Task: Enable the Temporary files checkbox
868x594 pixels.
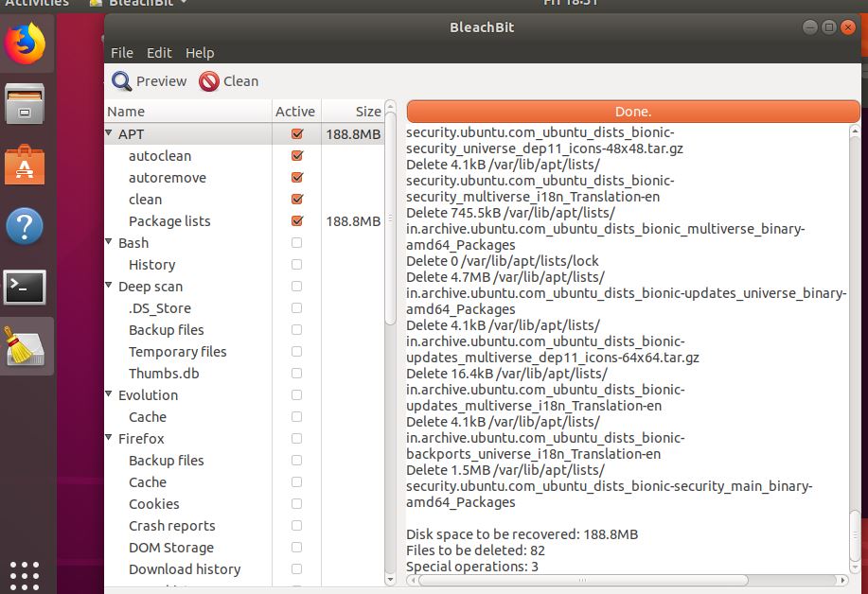Action: pyautogui.click(x=296, y=351)
